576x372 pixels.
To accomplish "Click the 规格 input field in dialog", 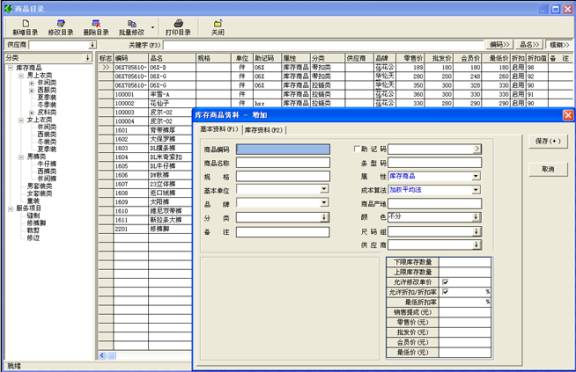I will tap(283, 176).
